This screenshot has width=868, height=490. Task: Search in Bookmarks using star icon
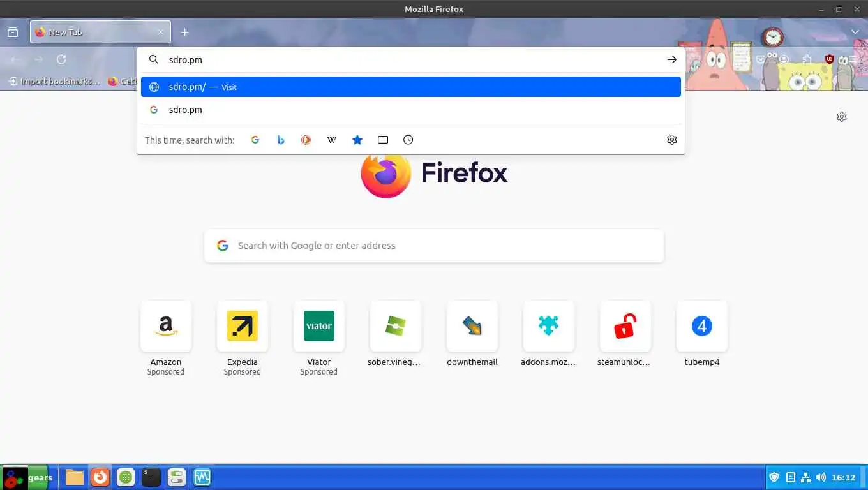(x=357, y=140)
